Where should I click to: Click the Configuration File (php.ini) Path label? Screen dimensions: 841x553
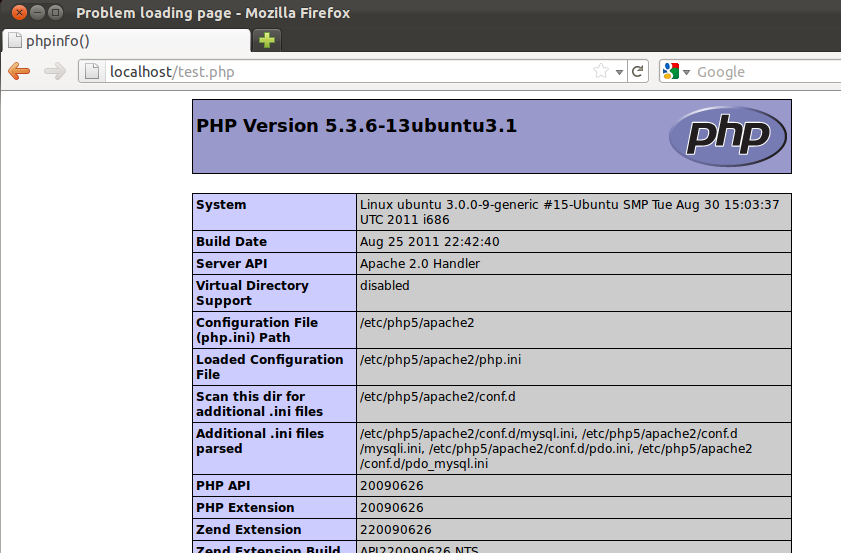tap(257, 330)
